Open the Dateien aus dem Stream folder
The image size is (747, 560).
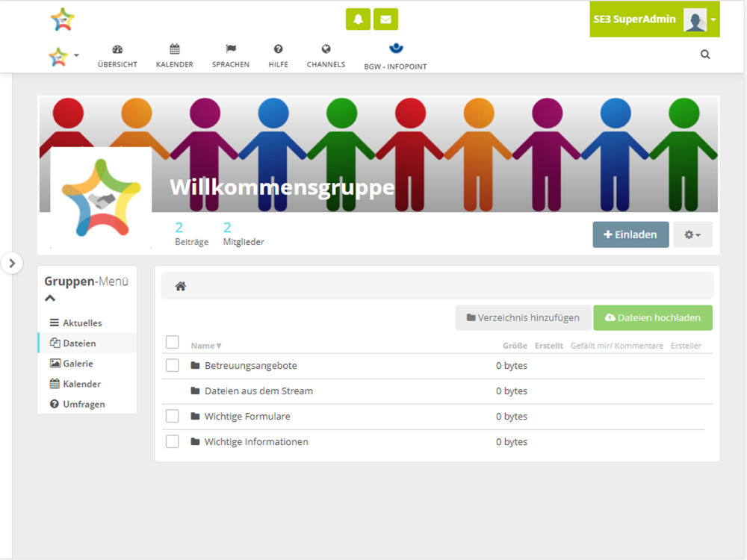[x=258, y=391]
